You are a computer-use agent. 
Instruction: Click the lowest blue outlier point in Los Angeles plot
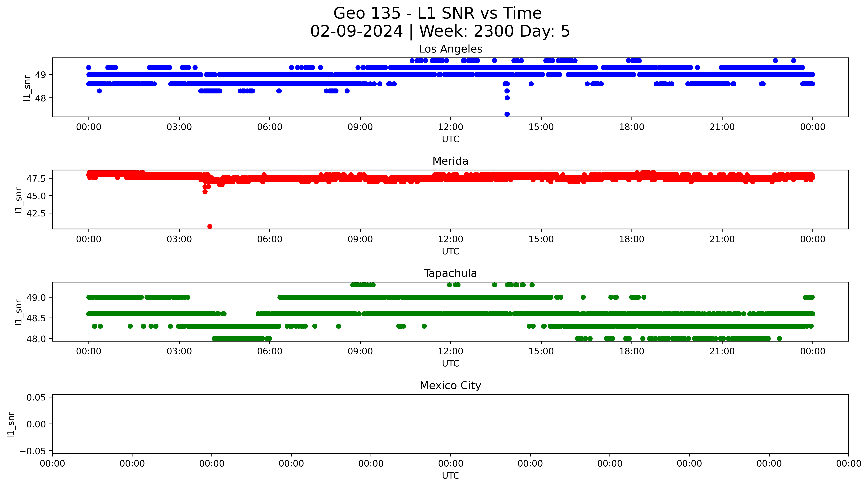507,114
